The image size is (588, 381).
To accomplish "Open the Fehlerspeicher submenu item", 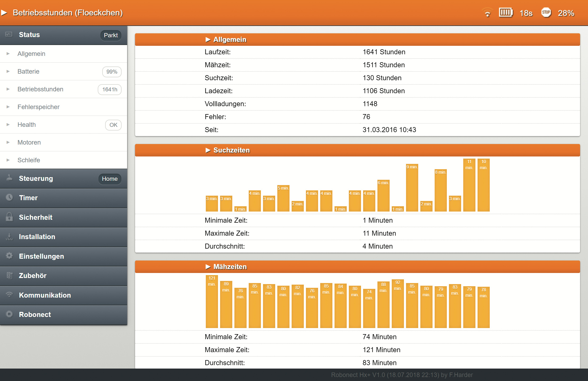I will point(38,107).
